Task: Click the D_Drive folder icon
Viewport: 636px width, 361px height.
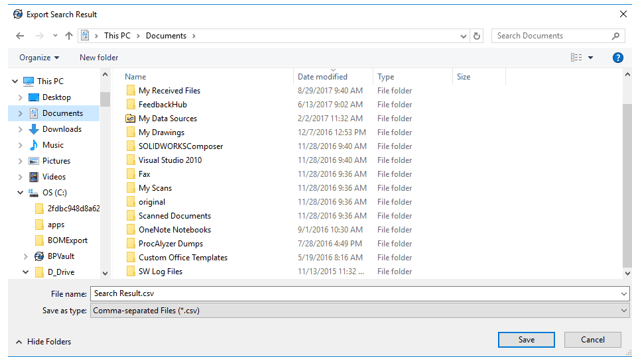Action: [x=39, y=272]
